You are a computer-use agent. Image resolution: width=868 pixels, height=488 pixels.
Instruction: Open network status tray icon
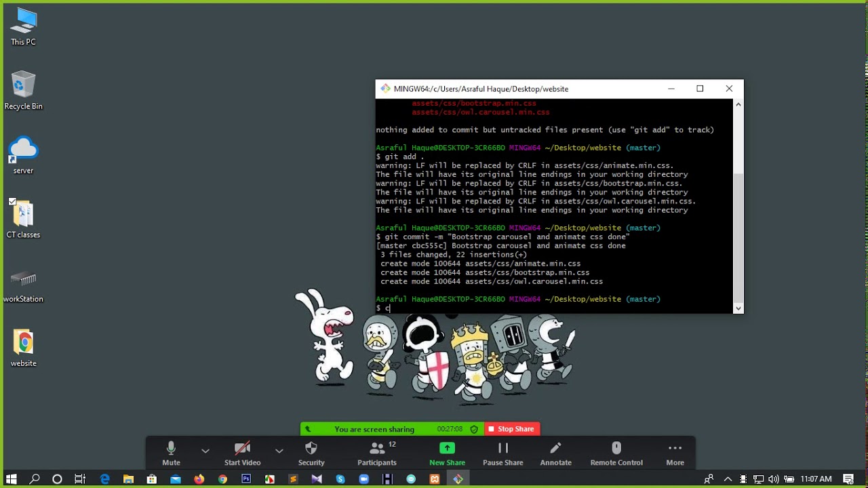click(759, 479)
